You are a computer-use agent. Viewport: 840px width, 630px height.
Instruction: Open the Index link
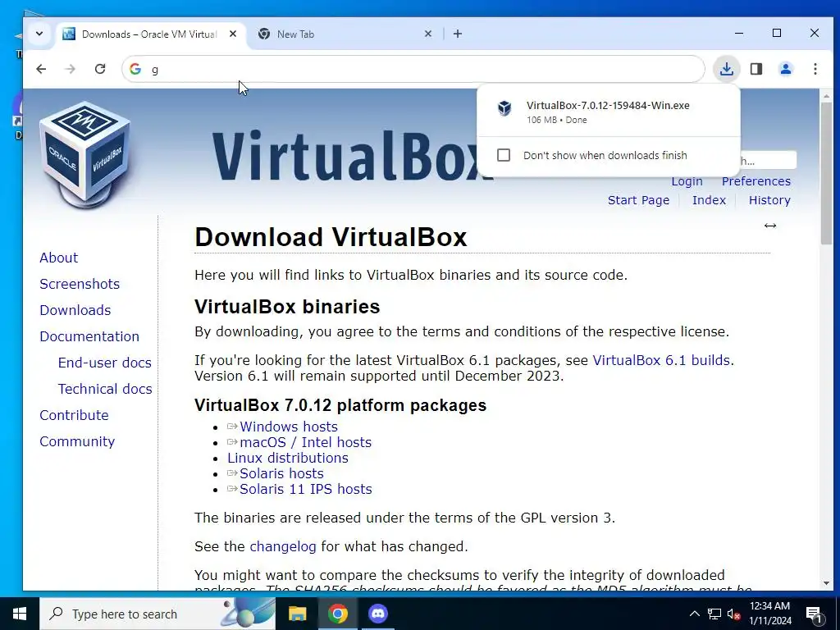(709, 200)
